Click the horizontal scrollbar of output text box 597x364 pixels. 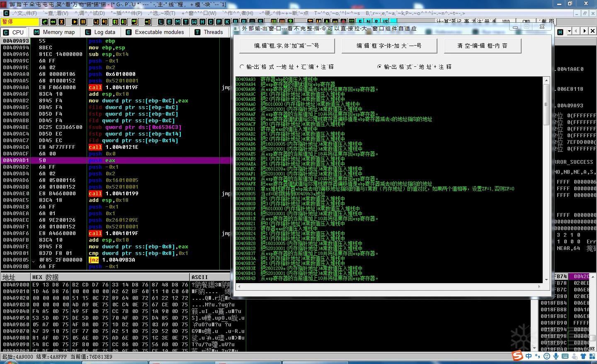[x=389, y=286]
